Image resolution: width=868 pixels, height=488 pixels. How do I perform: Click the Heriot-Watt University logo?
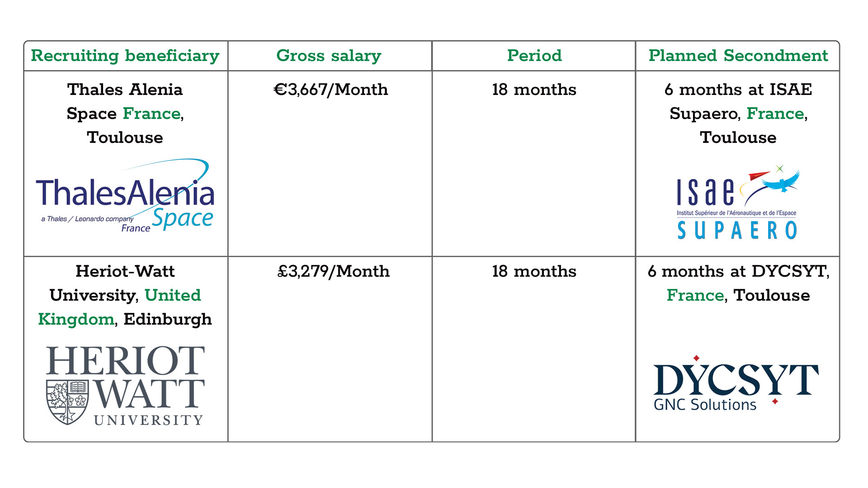[x=125, y=385]
